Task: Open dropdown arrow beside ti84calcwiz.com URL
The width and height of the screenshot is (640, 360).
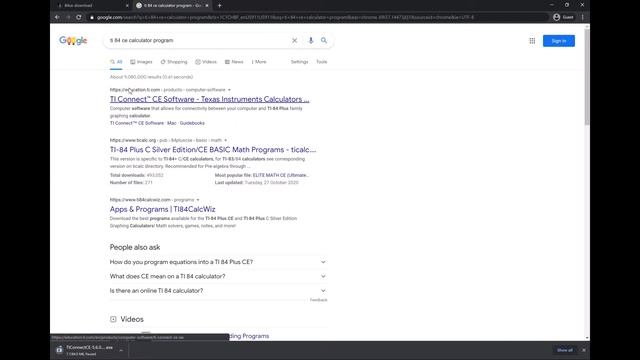Action: pyautogui.click(x=198, y=200)
